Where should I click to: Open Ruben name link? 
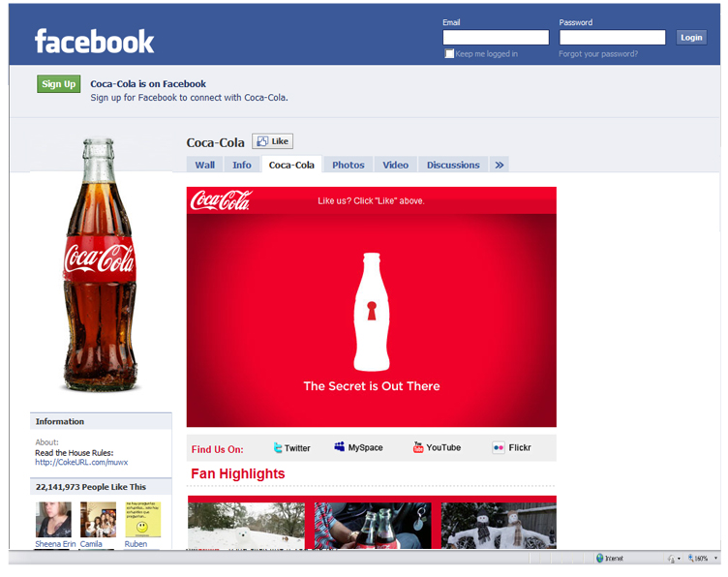pyautogui.click(x=136, y=544)
